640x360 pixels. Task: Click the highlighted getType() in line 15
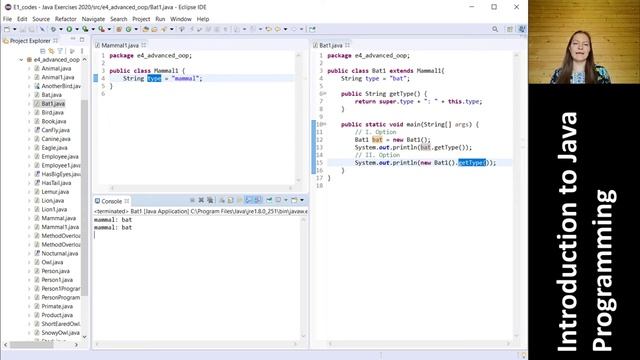point(472,163)
